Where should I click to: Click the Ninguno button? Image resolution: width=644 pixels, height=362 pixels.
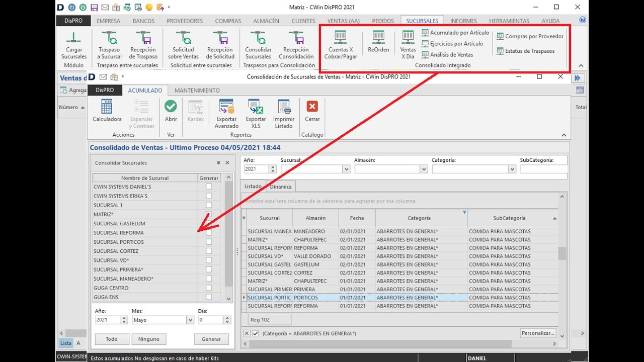pyautogui.click(x=149, y=339)
